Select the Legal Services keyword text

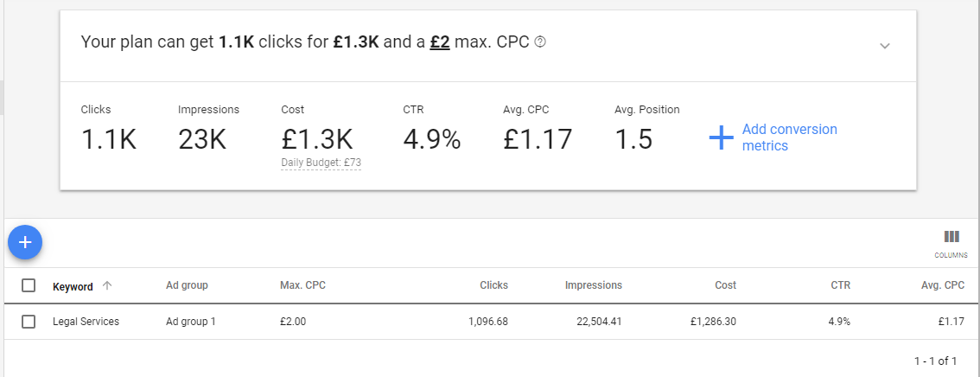tap(86, 322)
